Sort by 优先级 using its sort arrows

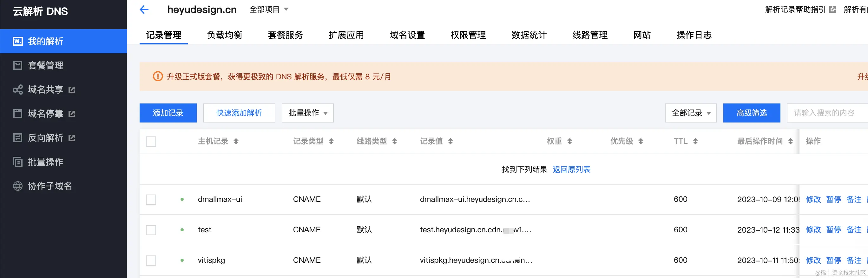(641, 141)
